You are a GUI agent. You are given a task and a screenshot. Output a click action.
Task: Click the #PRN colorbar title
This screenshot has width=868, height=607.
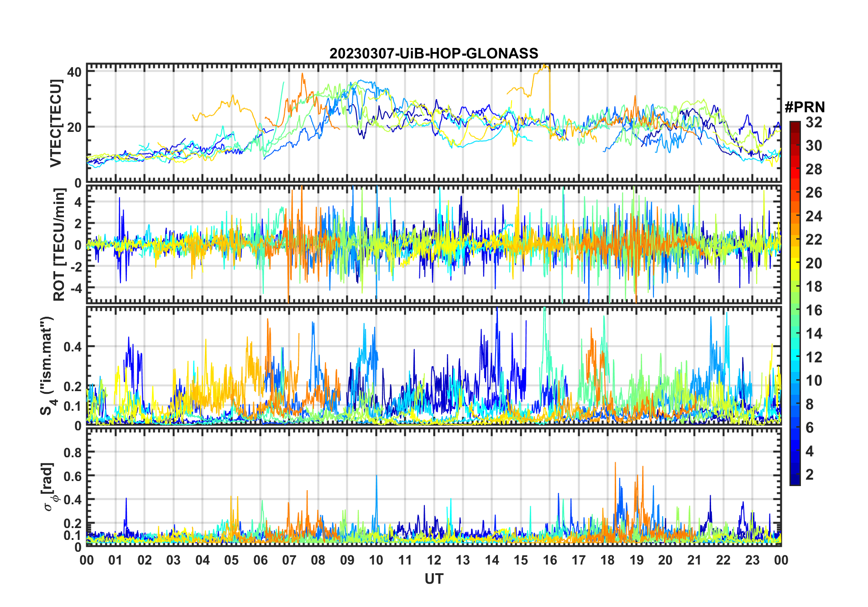click(805, 107)
